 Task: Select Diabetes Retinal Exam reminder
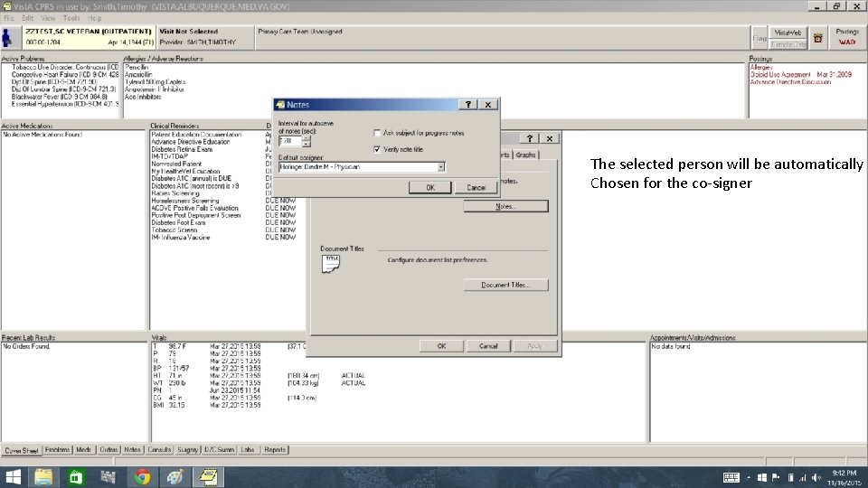point(182,149)
